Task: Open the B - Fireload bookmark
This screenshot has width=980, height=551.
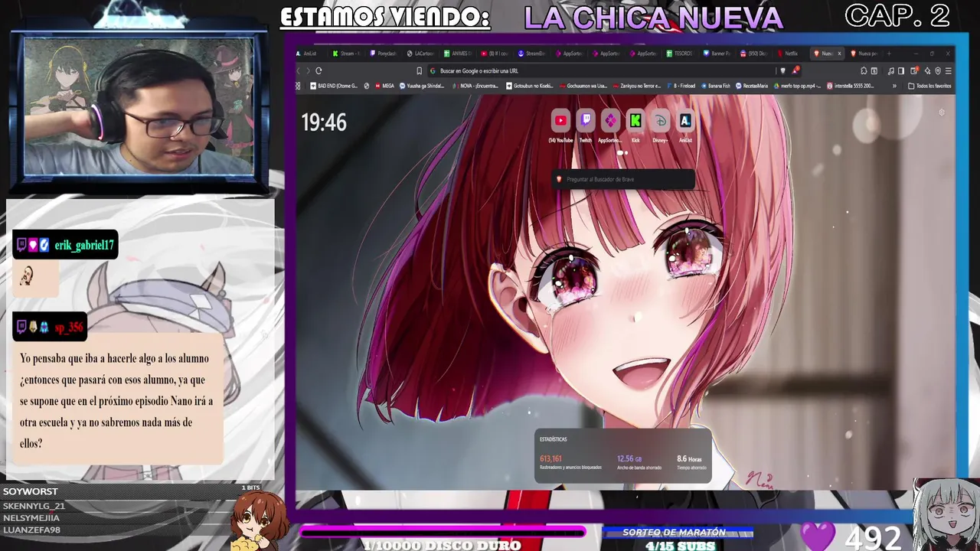Action: tap(681, 86)
